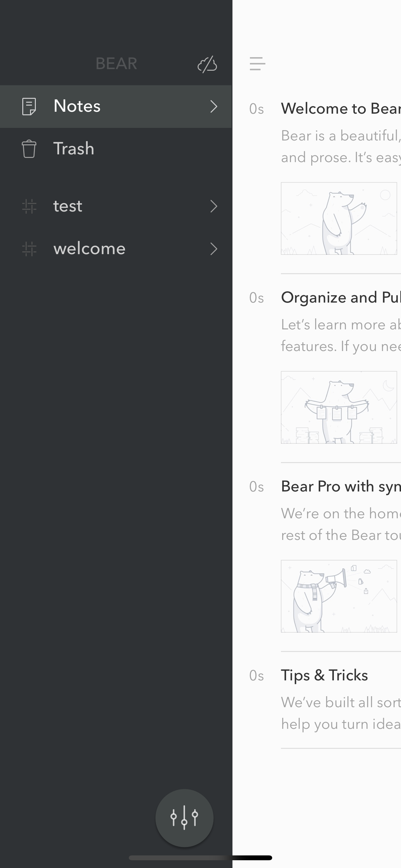This screenshot has height=868, width=401.
Task: Open settings via the sliders button
Action: (184, 818)
